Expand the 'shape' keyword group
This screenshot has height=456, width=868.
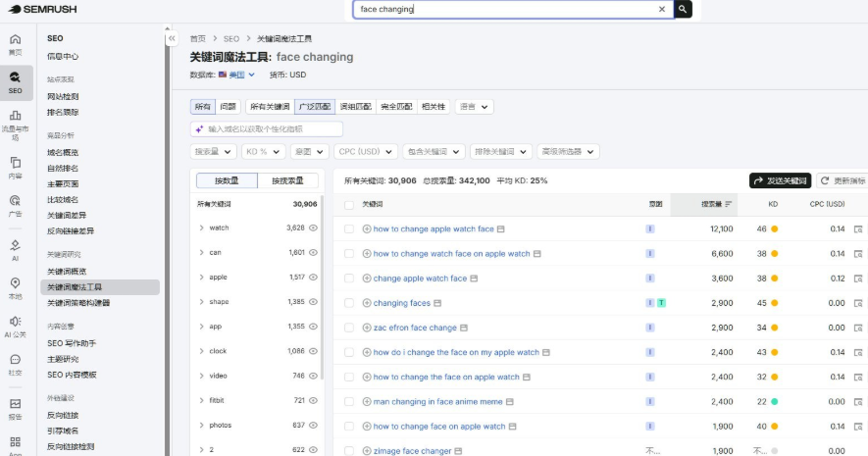[x=201, y=302]
